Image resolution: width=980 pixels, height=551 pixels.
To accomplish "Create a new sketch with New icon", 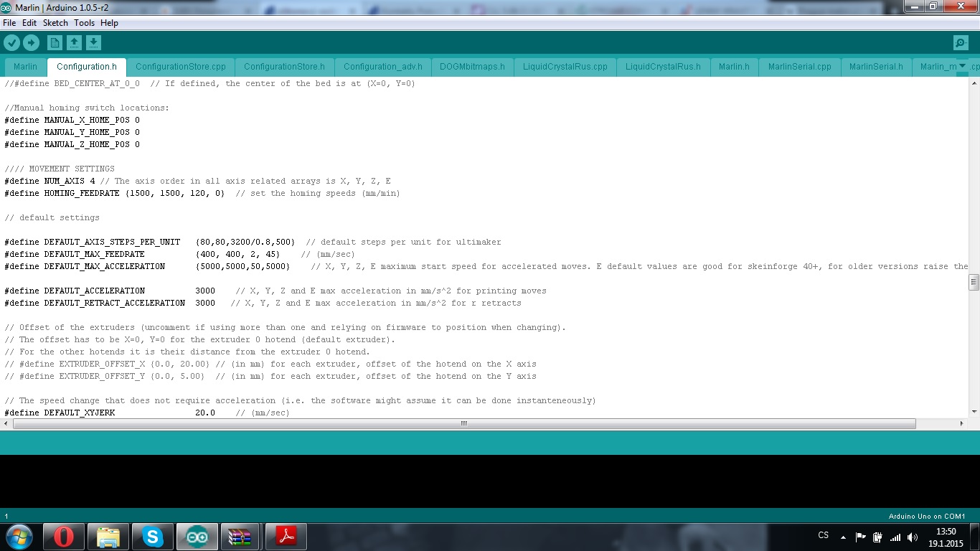I will click(x=55, y=43).
